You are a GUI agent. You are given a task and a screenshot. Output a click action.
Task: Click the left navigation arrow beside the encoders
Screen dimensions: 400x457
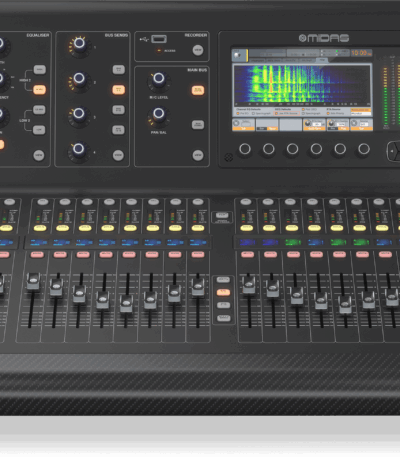tap(391, 151)
